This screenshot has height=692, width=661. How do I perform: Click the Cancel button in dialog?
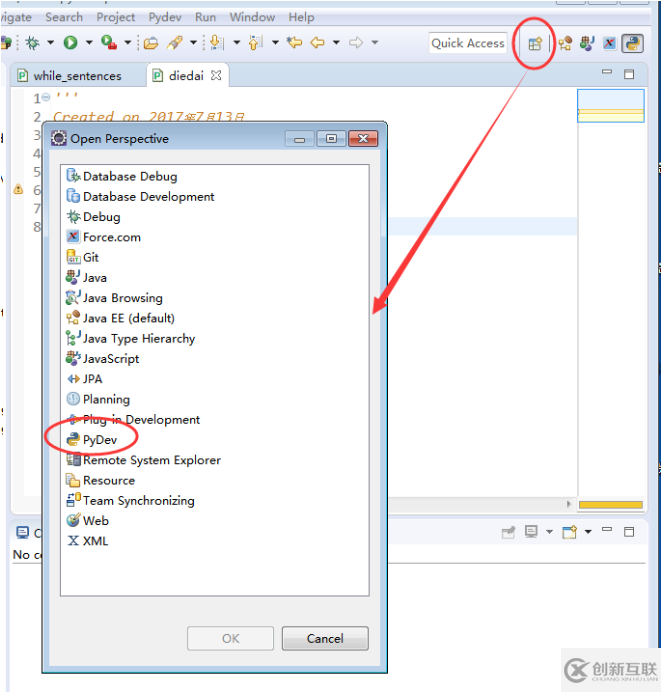(325, 638)
